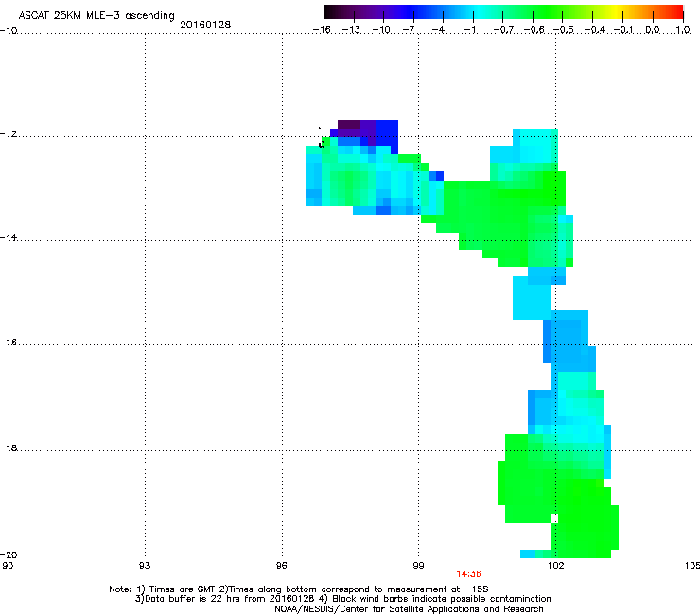This screenshot has height=615, width=700.
Task: Pick the cyan section of the color bar
Action: click(479, 12)
